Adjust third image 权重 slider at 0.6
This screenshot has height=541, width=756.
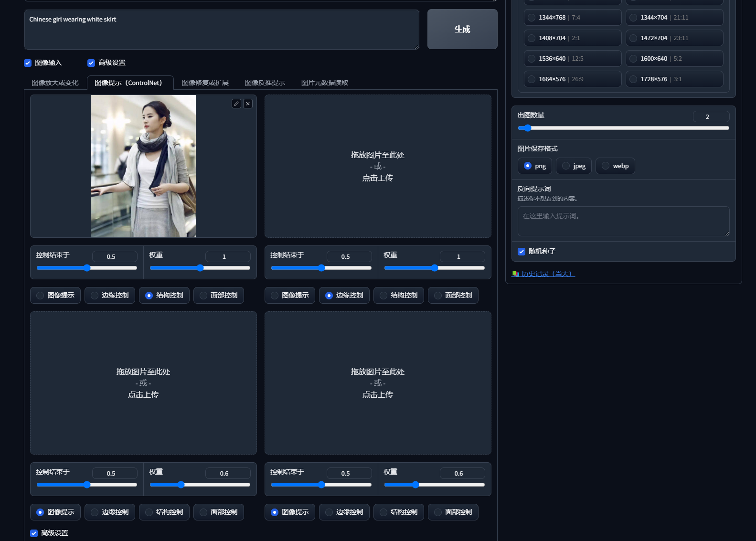pyautogui.click(x=200, y=485)
